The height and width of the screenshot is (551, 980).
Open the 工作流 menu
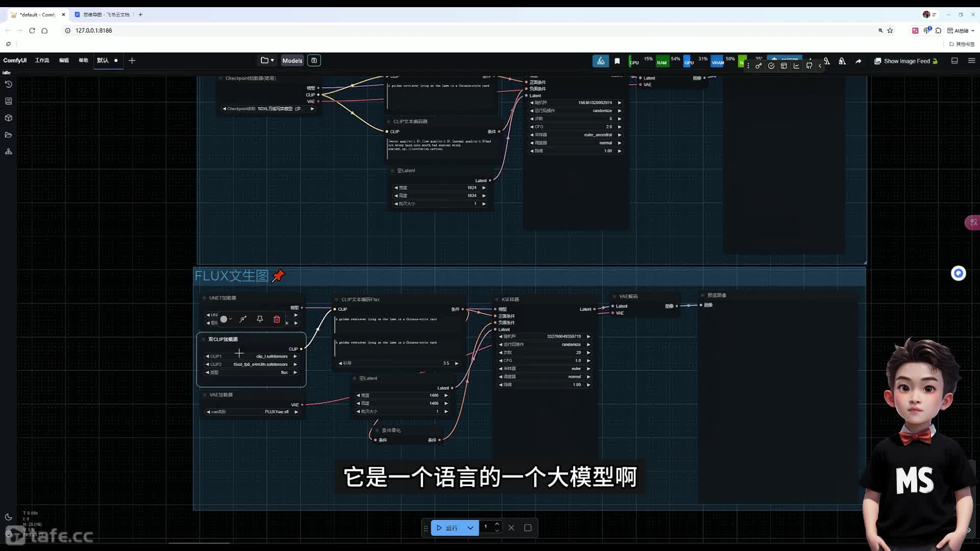(x=42, y=60)
